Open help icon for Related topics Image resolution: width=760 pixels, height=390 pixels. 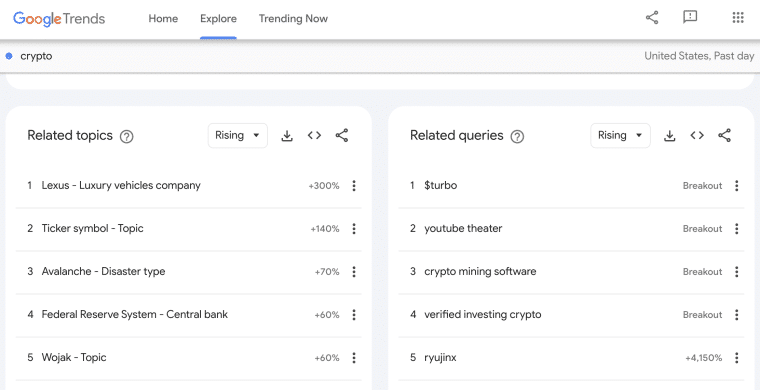127,137
